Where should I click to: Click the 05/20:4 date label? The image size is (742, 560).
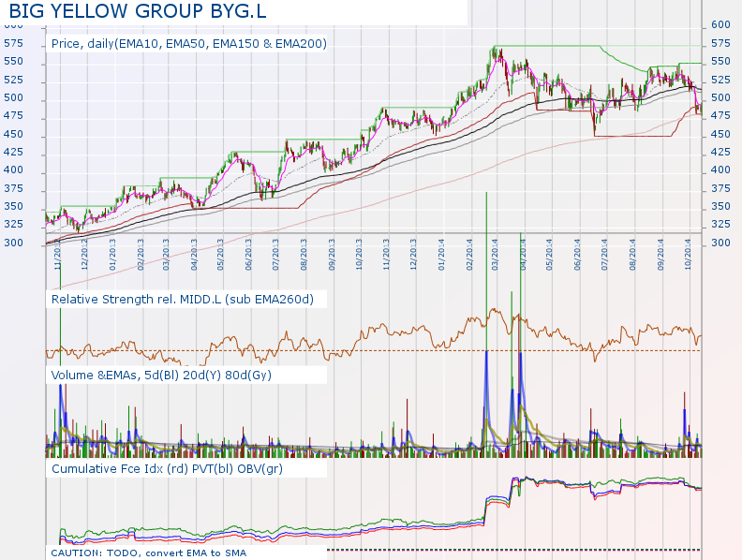[549, 255]
